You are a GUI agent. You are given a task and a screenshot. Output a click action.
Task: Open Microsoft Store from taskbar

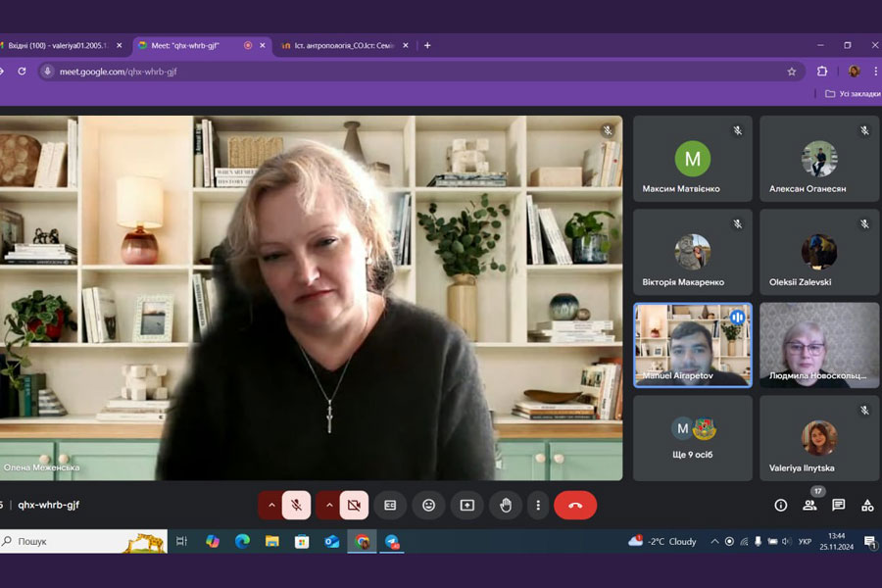302,541
